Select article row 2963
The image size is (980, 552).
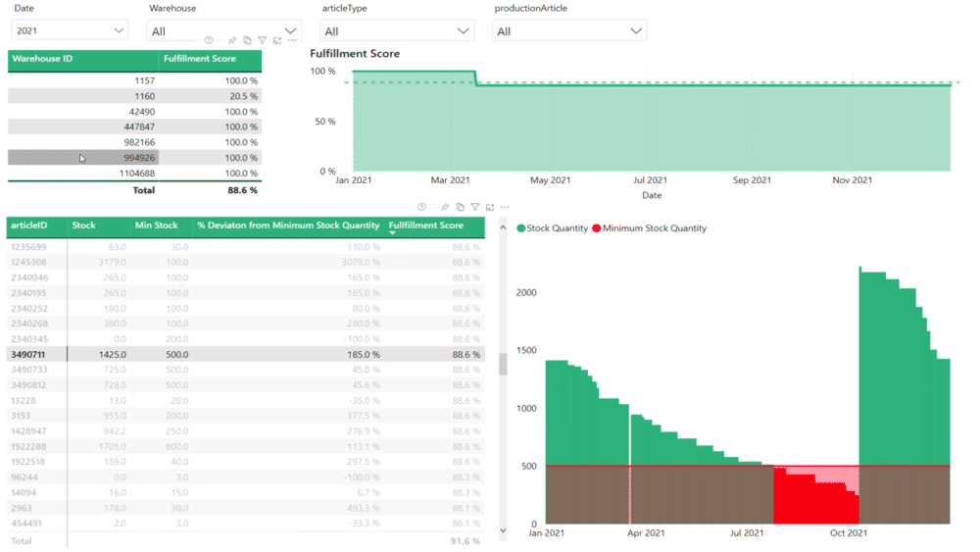pyautogui.click(x=246, y=508)
